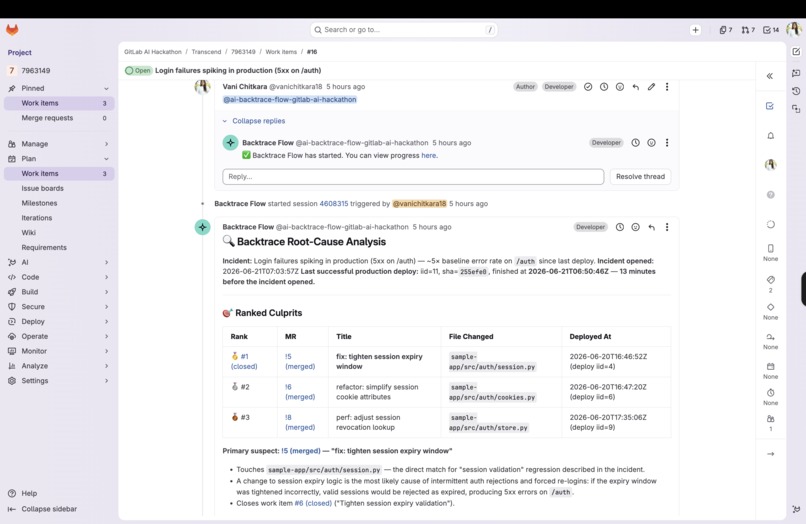Open MR !8 (merged) in table

click(300, 422)
